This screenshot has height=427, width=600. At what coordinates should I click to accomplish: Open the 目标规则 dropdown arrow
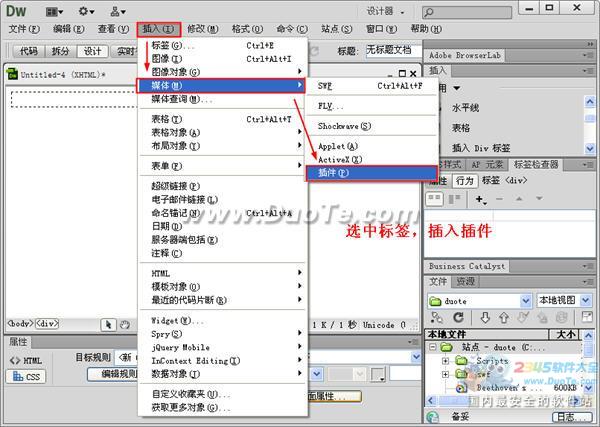coord(416,357)
